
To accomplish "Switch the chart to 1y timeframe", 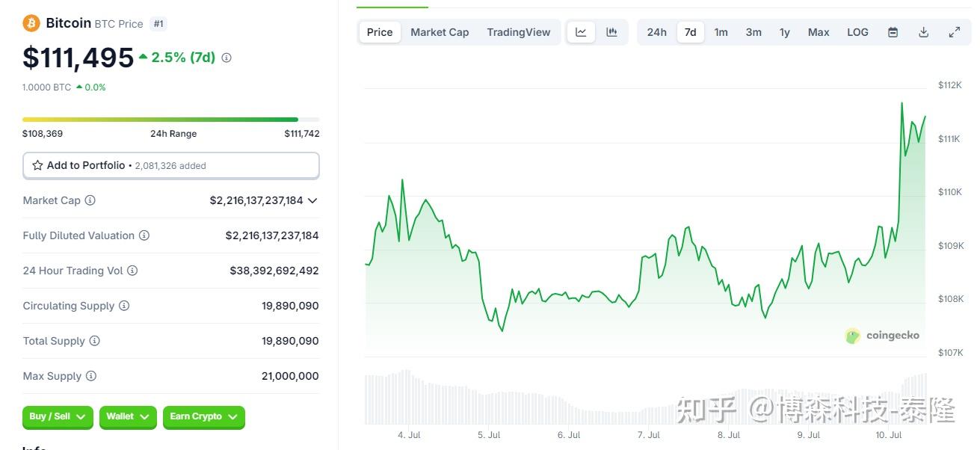I will pyautogui.click(x=784, y=31).
